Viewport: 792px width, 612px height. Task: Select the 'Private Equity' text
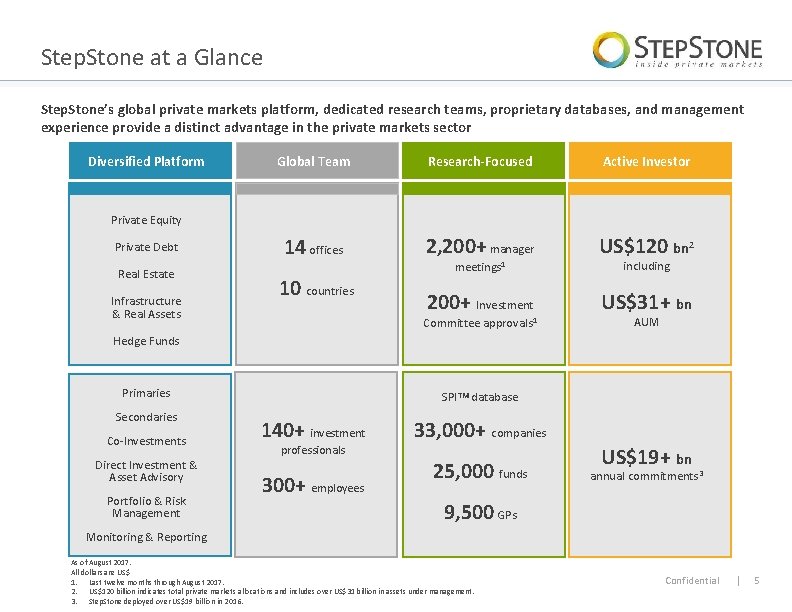pyautogui.click(x=146, y=220)
